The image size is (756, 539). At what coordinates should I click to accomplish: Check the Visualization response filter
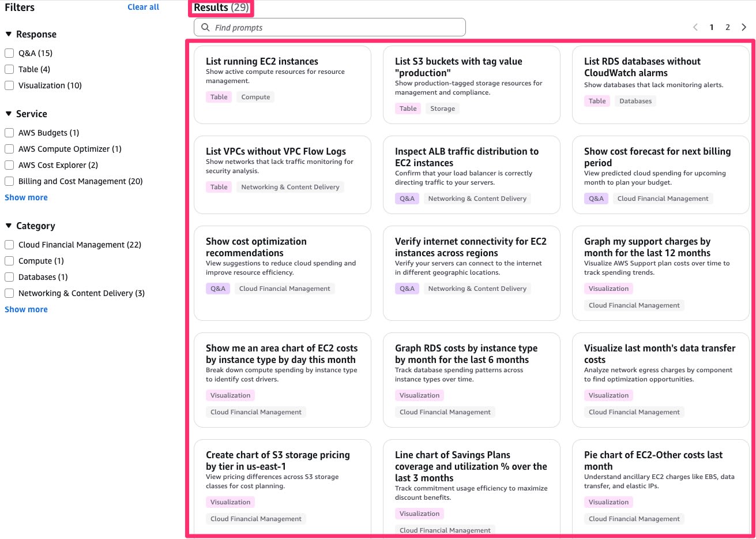point(9,85)
